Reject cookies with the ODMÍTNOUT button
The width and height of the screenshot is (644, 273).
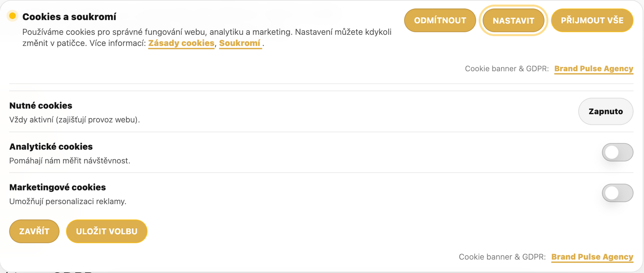click(x=440, y=20)
